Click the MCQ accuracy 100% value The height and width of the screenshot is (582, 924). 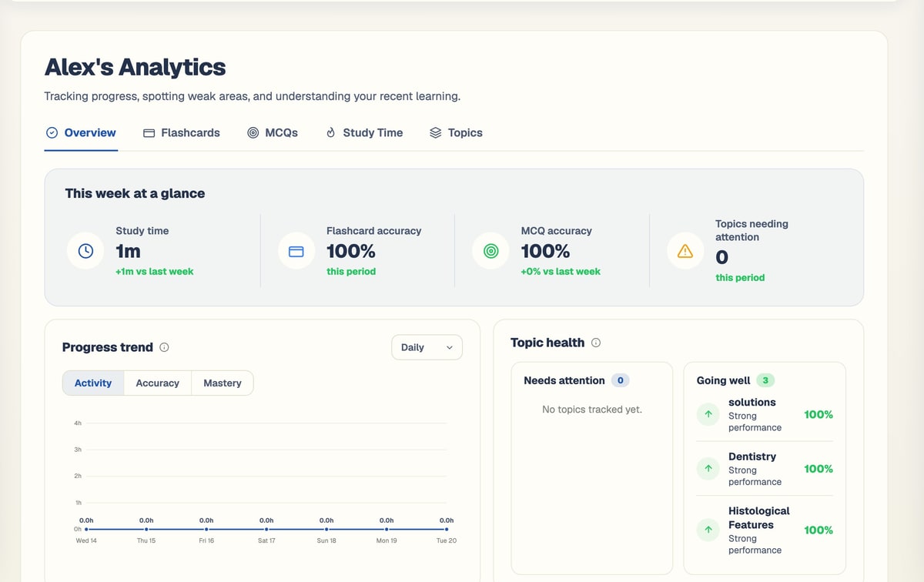[x=546, y=251]
